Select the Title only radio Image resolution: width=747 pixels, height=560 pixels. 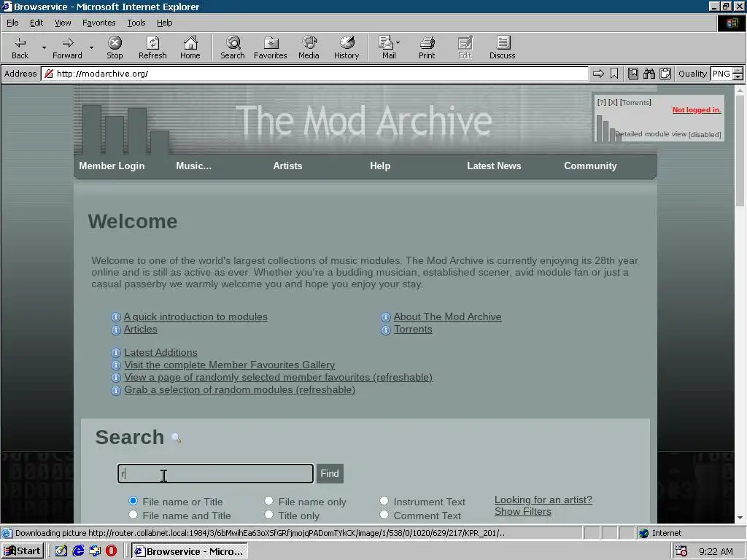(x=268, y=515)
